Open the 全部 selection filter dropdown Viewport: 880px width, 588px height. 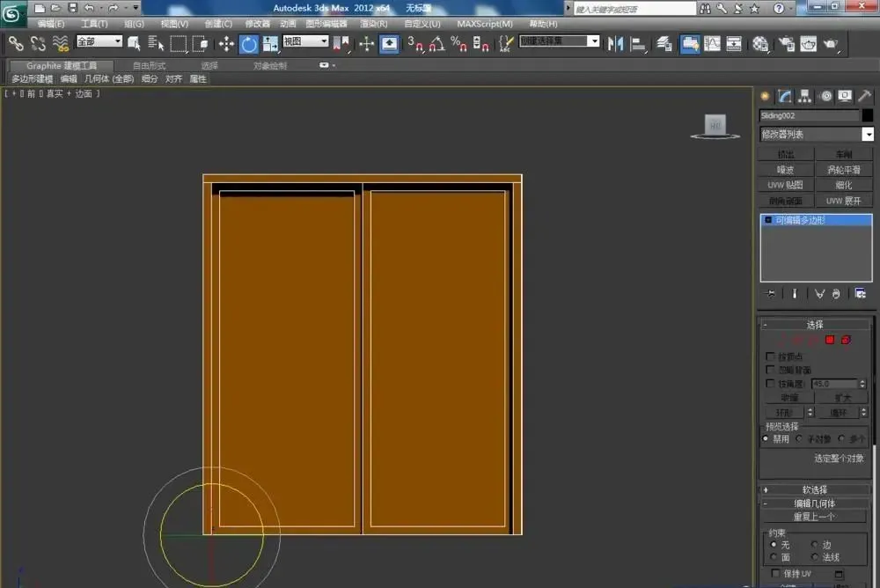(x=99, y=41)
